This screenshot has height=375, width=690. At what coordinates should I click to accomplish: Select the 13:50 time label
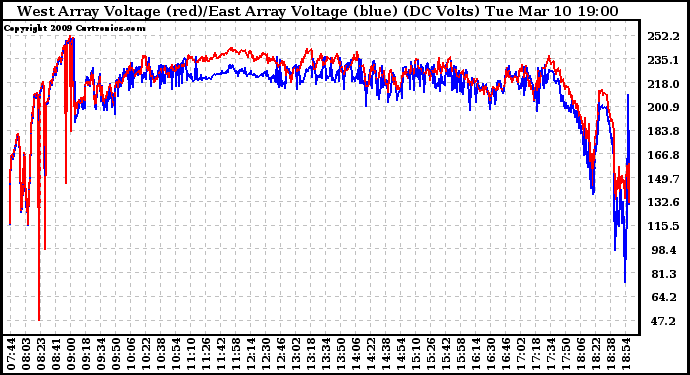click(x=341, y=354)
